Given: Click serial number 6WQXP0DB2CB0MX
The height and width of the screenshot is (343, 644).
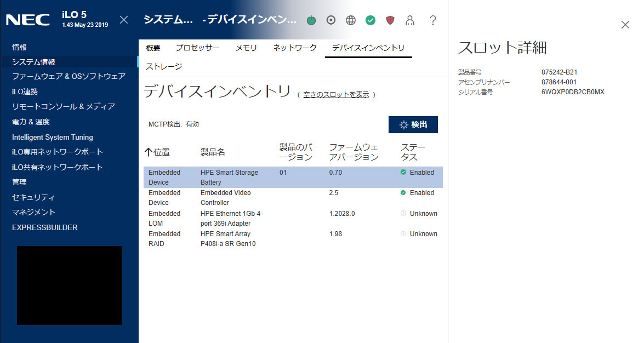Looking at the screenshot, I should pyautogui.click(x=573, y=92).
